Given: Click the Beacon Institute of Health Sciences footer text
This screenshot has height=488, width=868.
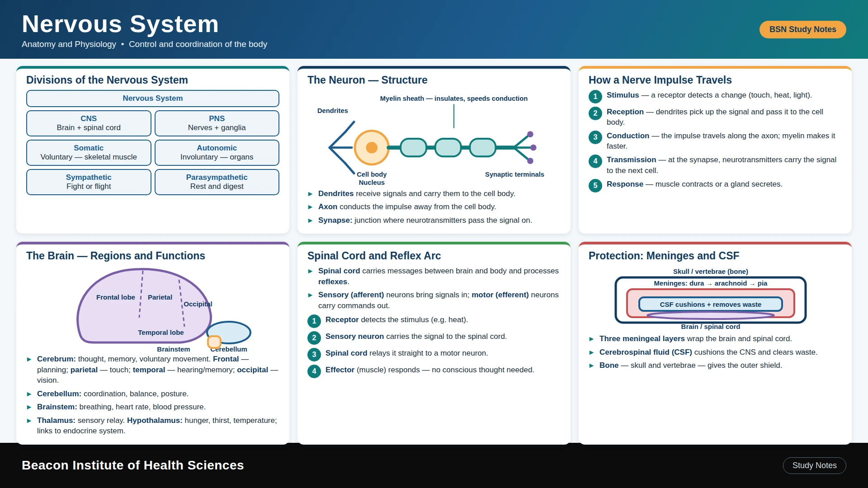Looking at the screenshot, I should pyautogui.click(x=133, y=465).
